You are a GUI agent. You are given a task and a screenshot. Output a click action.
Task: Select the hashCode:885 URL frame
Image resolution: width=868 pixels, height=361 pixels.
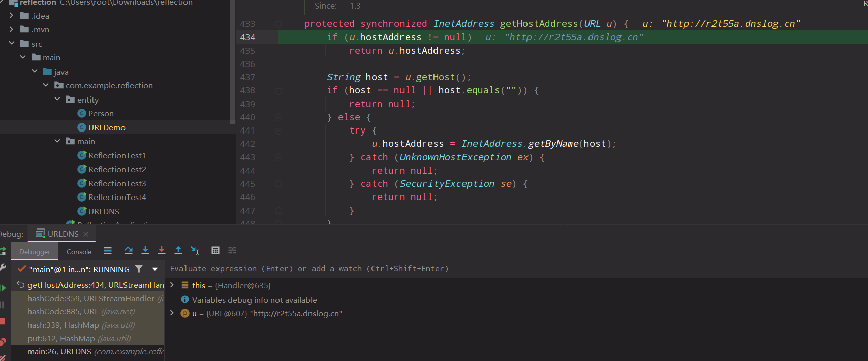coord(88,312)
